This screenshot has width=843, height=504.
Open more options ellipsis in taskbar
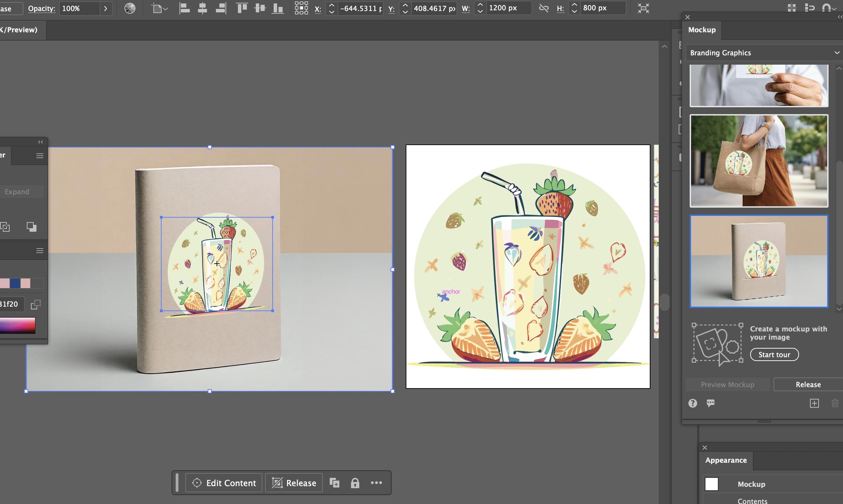point(376,483)
